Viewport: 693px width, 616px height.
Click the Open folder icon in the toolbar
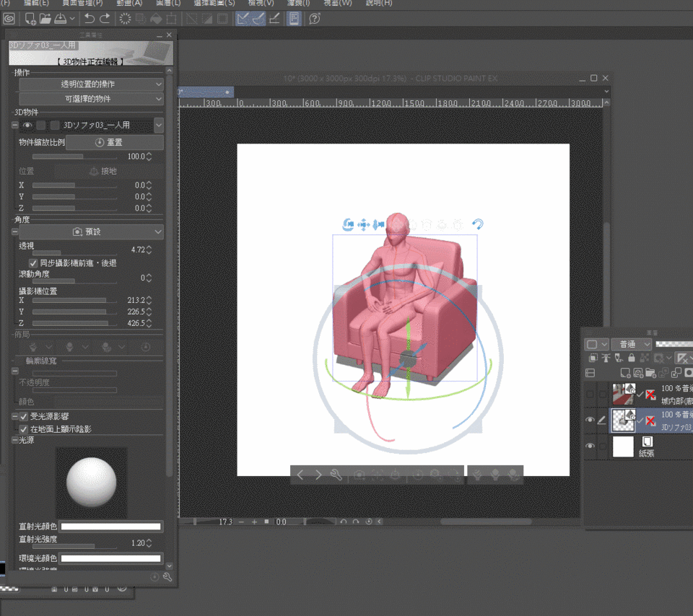coord(45,19)
